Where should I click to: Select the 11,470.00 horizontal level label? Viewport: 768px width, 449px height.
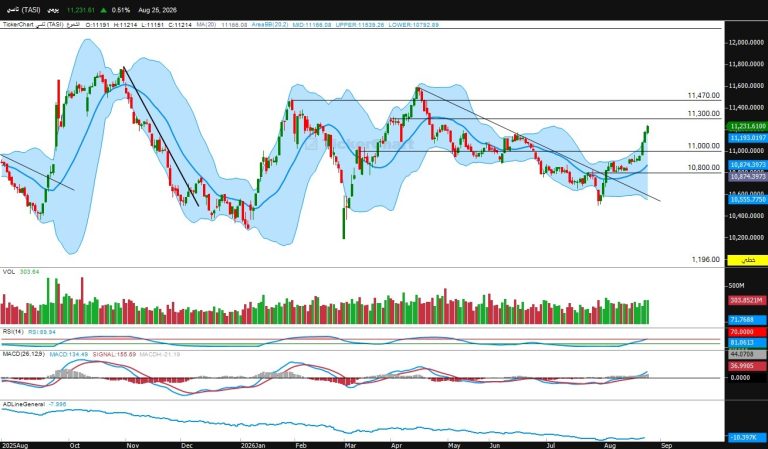[x=704, y=95]
